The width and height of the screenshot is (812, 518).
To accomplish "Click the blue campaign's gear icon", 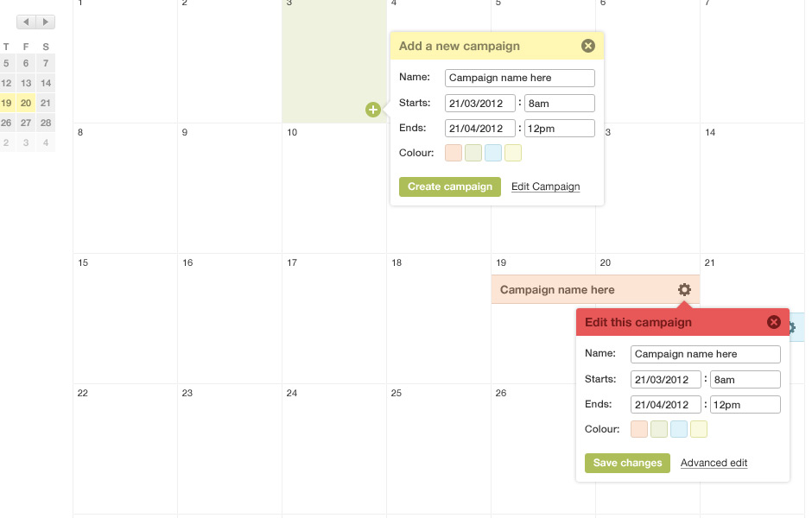I will (x=792, y=327).
